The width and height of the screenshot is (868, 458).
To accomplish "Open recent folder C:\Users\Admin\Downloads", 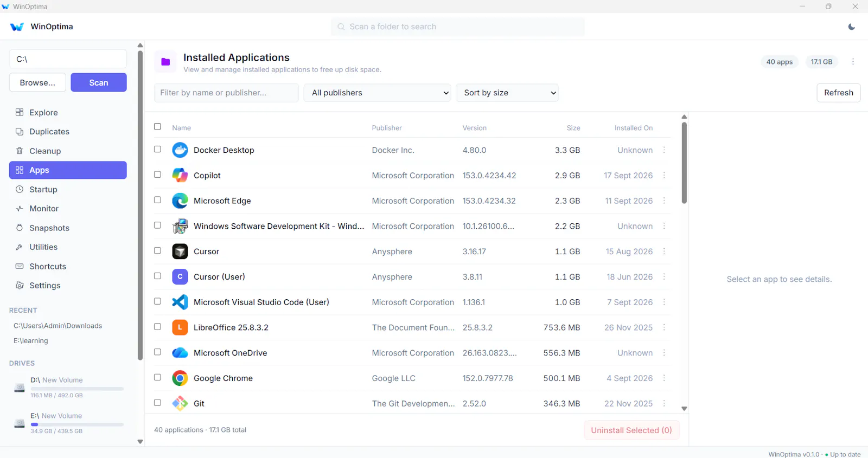I will (58, 326).
